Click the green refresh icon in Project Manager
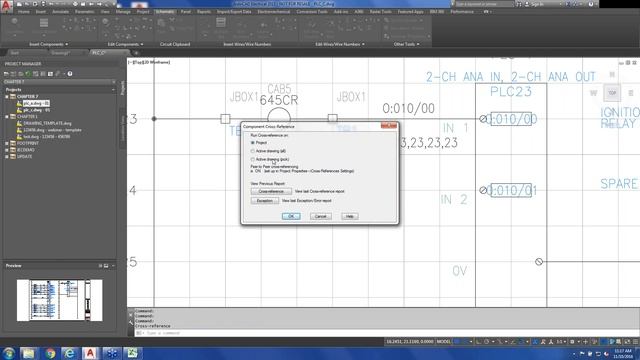This screenshot has width=640, height=360. coord(28,74)
